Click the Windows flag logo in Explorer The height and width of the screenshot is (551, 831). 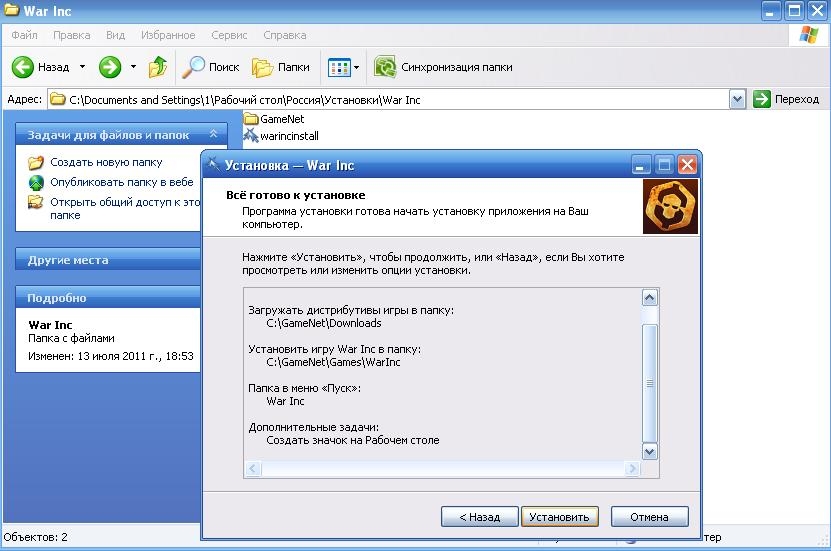pos(808,35)
